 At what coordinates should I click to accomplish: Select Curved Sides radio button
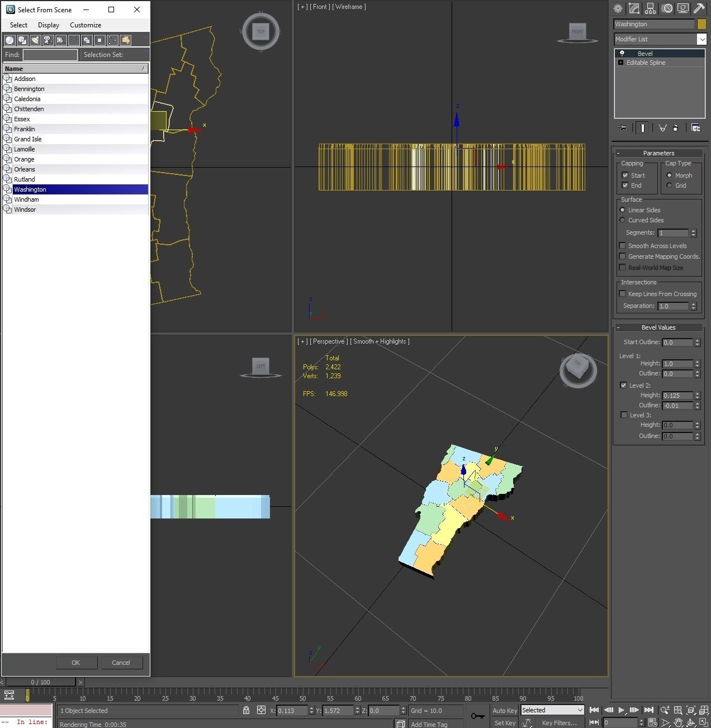pos(622,220)
